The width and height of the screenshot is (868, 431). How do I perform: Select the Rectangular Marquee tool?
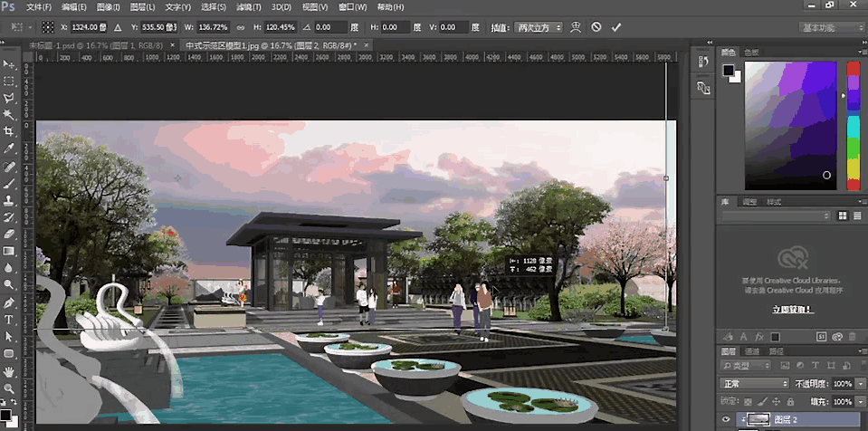pos(9,81)
